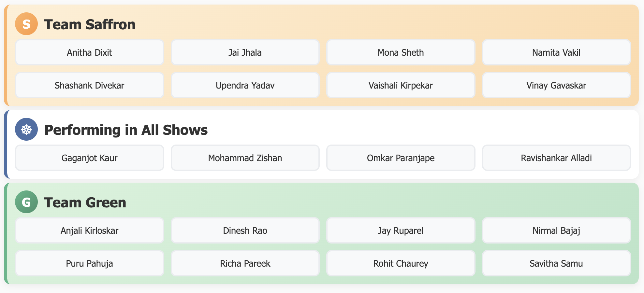Click the Mohammad Zishan card
Screen dimensions: 644x293
[245, 158]
